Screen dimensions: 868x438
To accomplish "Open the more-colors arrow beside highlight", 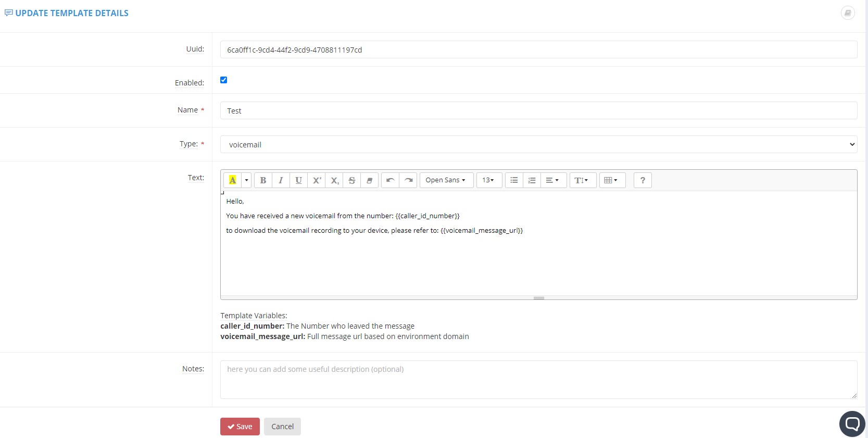I will [x=246, y=180].
